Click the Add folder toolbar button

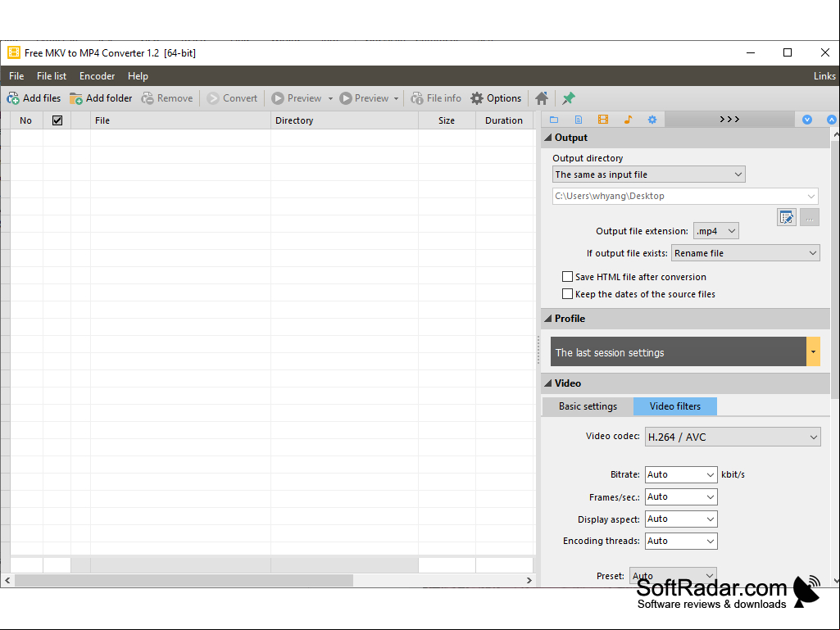click(101, 98)
